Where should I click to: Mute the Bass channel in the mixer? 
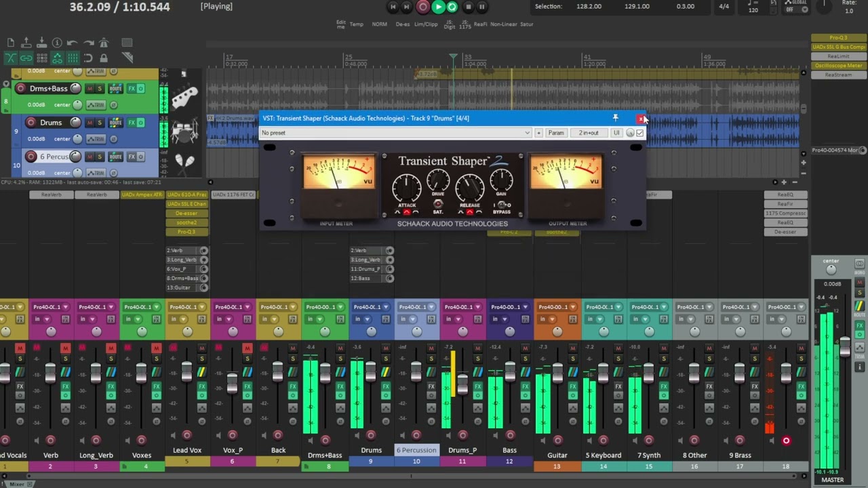coord(526,348)
